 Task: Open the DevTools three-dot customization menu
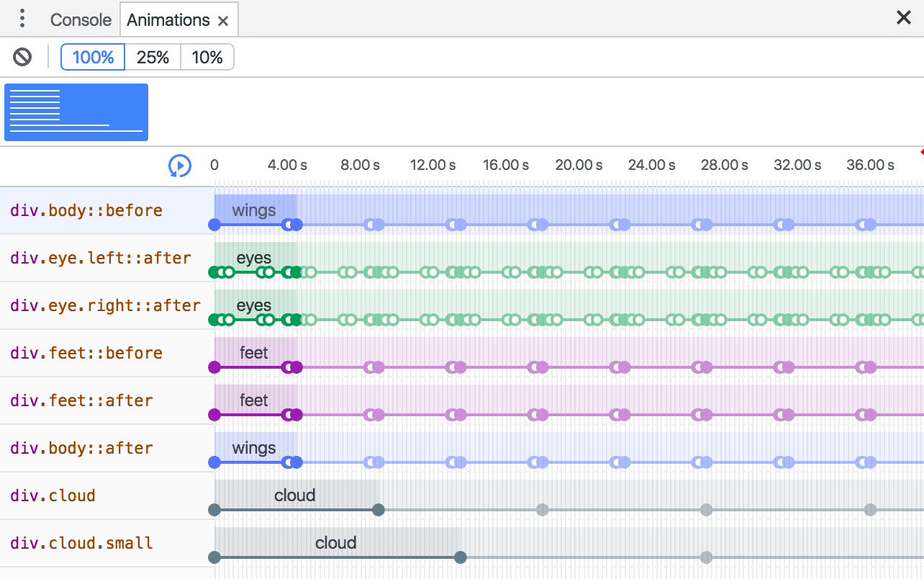point(22,18)
